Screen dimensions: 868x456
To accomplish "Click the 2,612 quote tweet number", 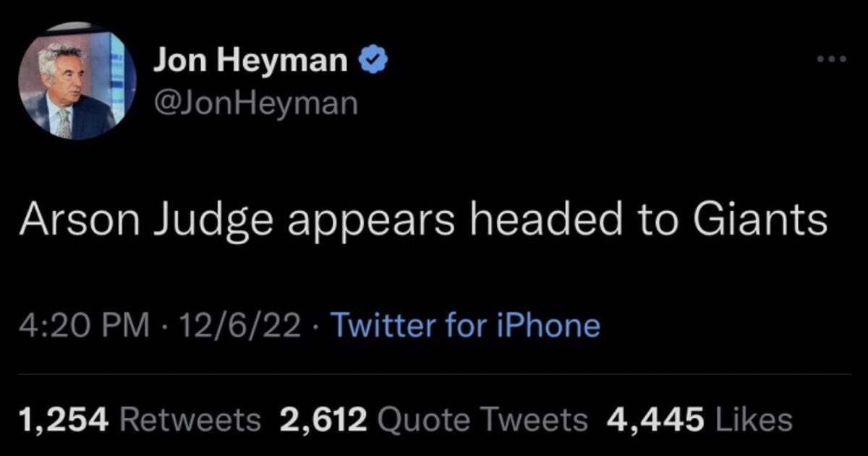I will click(x=323, y=418).
